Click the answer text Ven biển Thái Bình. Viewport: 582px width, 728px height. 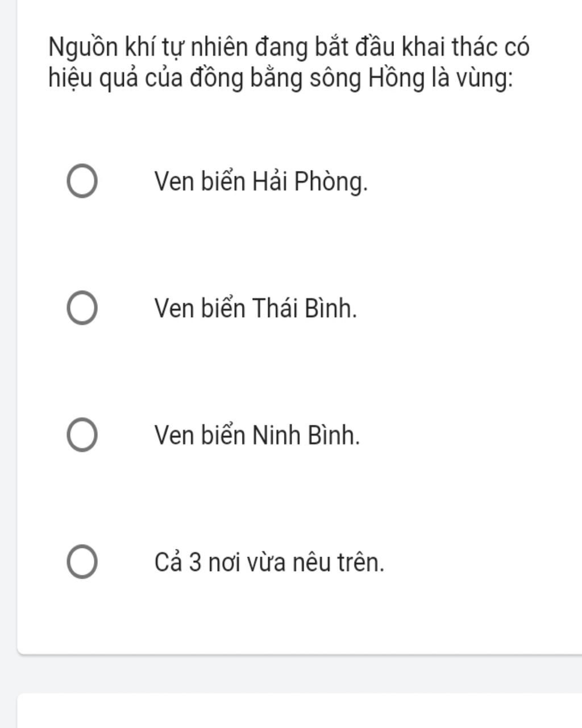click(256, 308)
